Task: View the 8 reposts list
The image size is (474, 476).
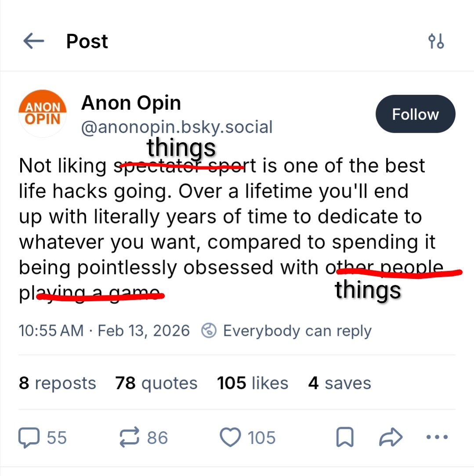Action: (57, 383)
